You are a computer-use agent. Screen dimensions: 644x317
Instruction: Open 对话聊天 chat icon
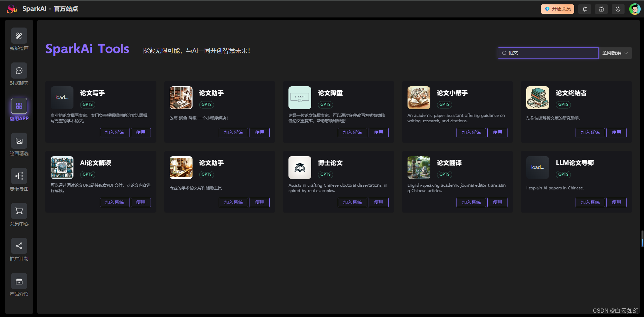[19, 71]
